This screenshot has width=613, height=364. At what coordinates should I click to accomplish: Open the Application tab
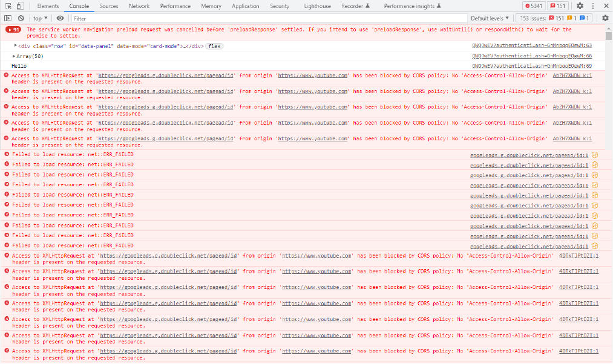pyautogui.click(x=246, y=6)
